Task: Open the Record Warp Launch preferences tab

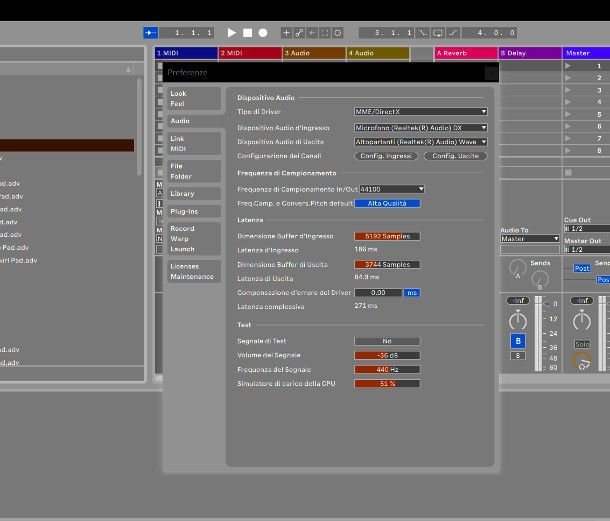Action: point(194,239)
